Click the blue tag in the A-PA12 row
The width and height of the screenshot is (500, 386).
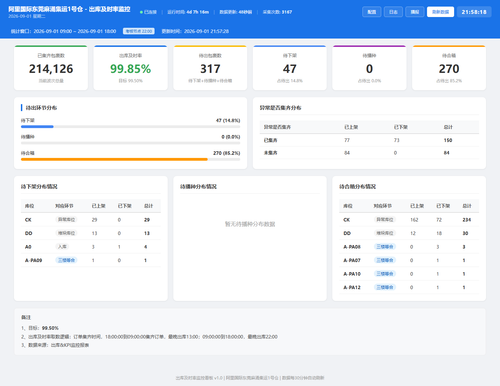[x=385, y=287]
